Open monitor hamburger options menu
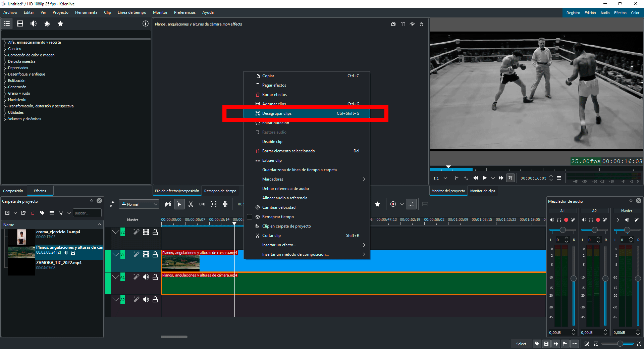The height and width of the screenshot is (349, 644). click(559, 178)
